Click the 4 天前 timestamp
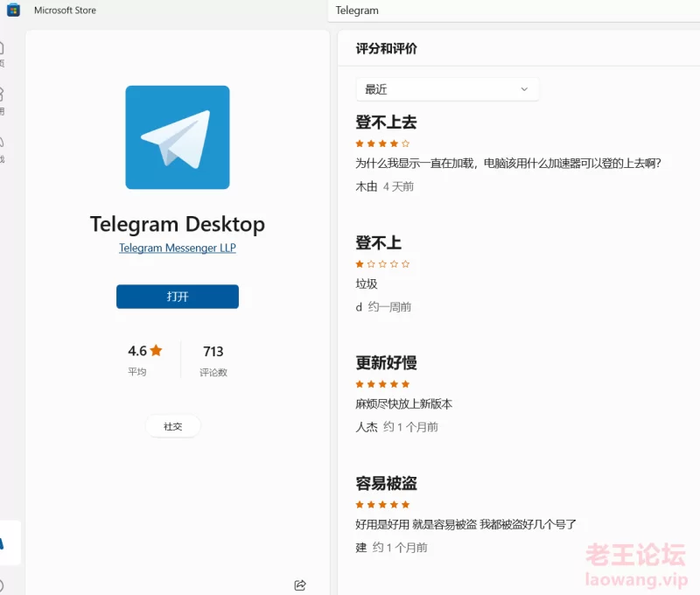The width and height of the screenshot is (700, 595). (398, 186)
